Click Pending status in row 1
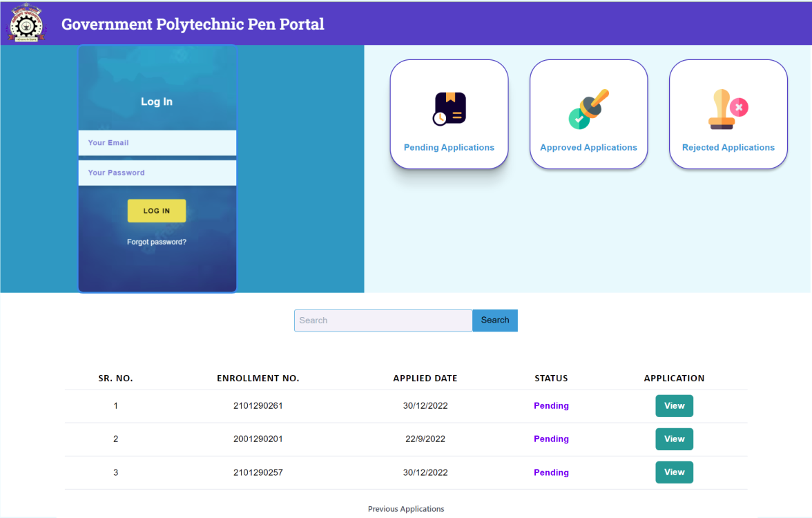The image size is (812, 518). (551, 406)
